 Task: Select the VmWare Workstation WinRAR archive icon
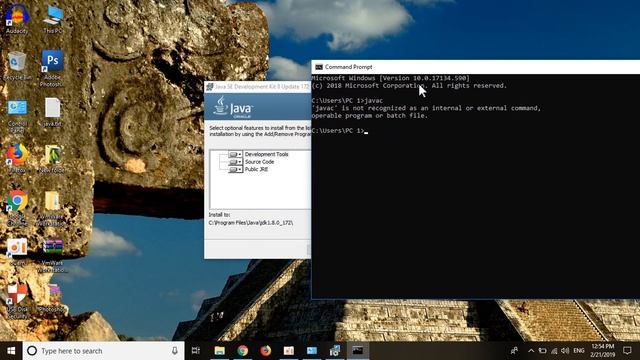point(53,256)
